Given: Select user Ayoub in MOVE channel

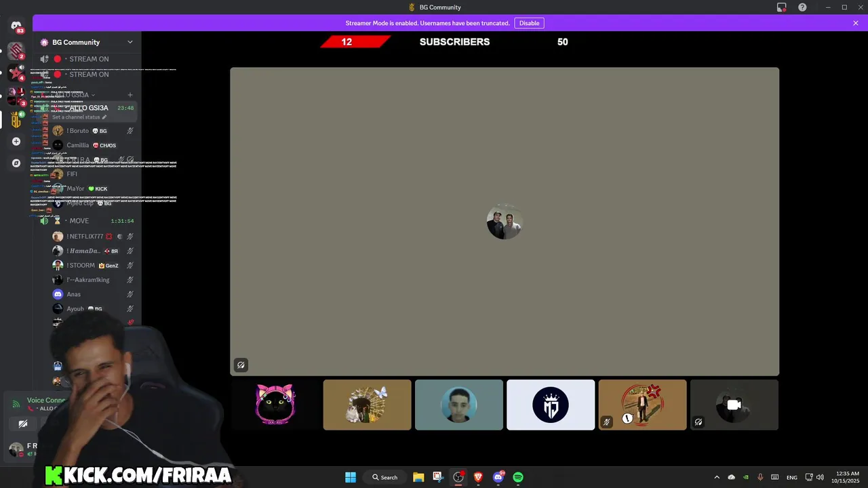Looking at the screenshot, I should [x=92, y=309].
